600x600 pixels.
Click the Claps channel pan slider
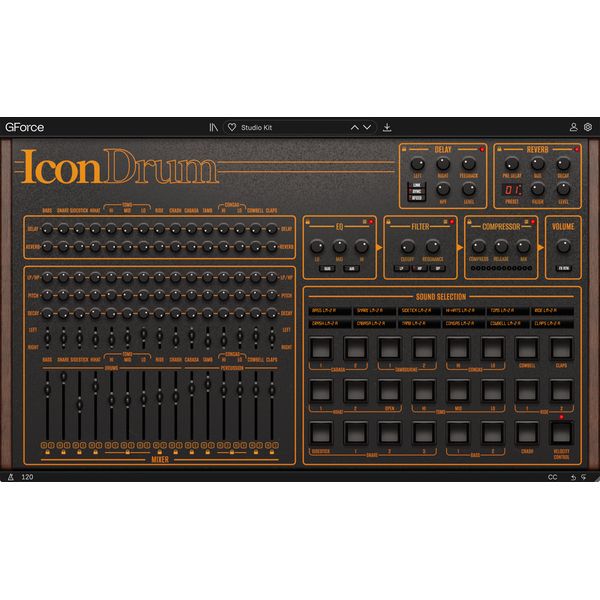pos(272,337)
